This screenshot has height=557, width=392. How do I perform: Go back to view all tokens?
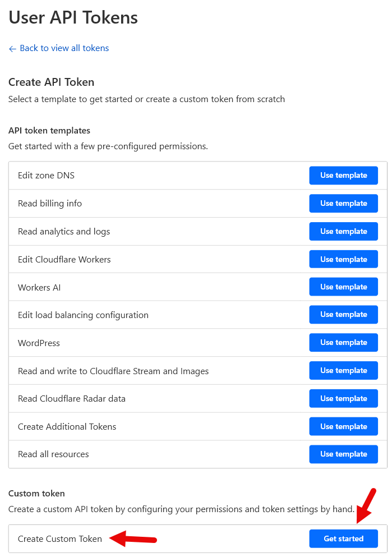tap(64, 48)
